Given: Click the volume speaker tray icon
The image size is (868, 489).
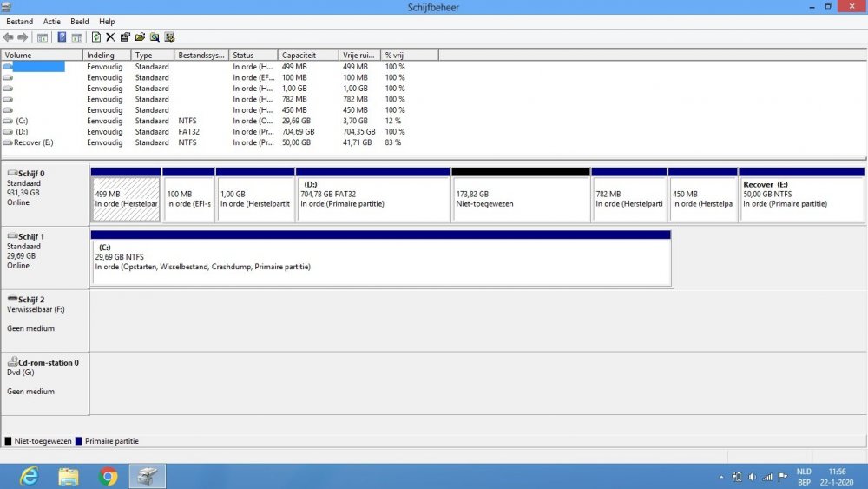Looking at the screenshot, I should 753,477.
